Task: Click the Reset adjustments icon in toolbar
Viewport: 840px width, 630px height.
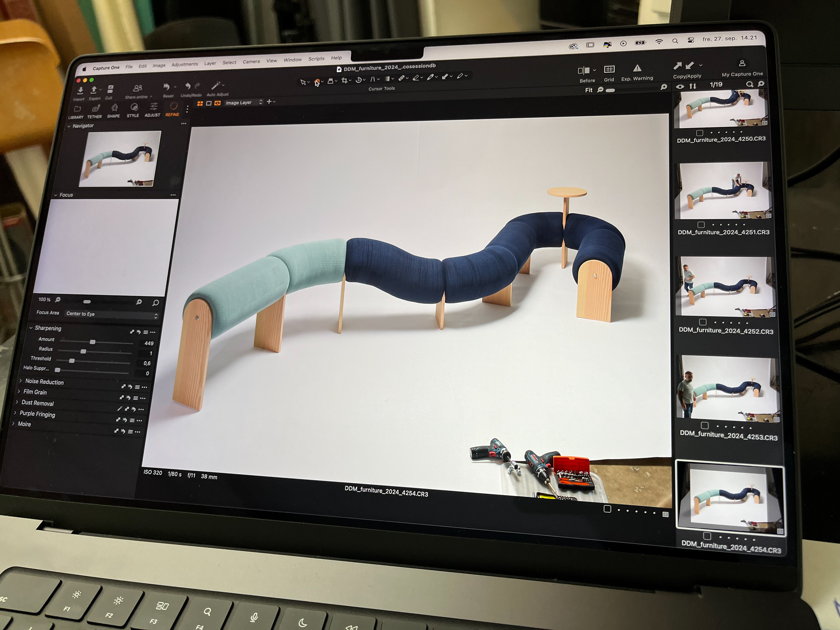Action: point(167,87)
